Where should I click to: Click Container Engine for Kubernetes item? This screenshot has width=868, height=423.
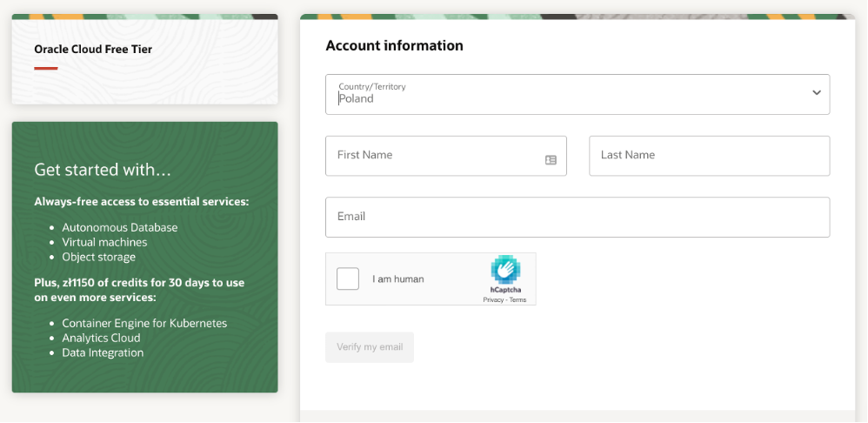pyautogui.click(x=144, y=323)
